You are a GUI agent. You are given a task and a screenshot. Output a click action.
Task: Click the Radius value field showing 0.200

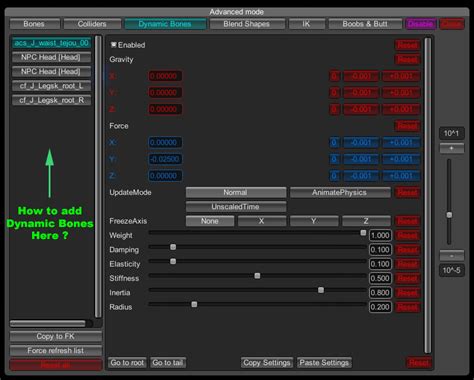(380, 307)
